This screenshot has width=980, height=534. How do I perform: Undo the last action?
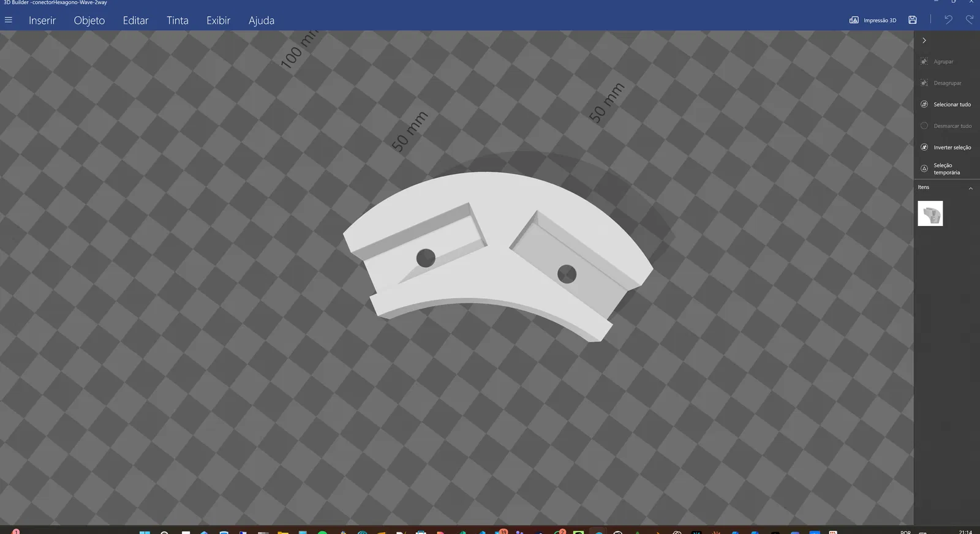point(948,20)
